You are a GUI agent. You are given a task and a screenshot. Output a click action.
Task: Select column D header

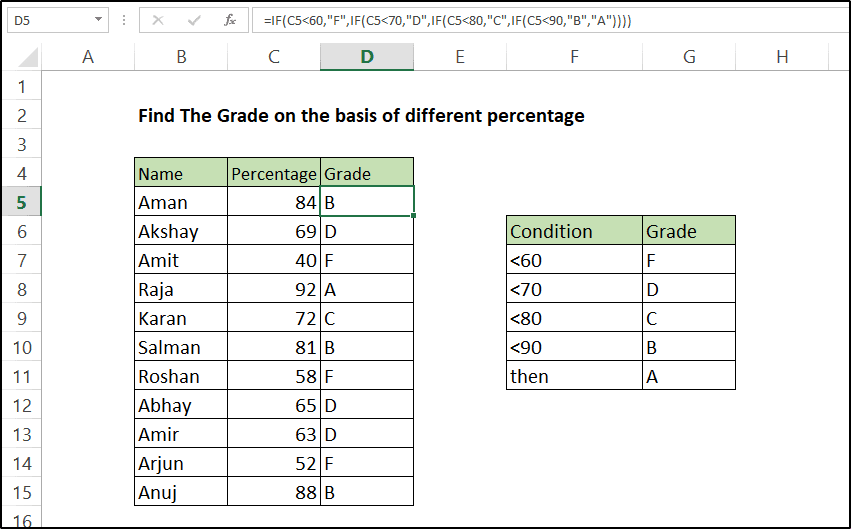pos(367,57)
